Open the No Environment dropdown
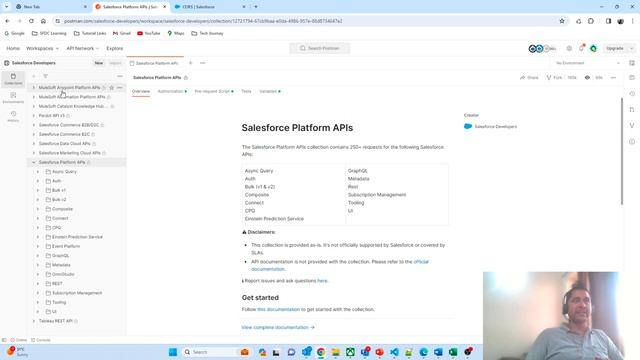 click(x=588, y=63)
